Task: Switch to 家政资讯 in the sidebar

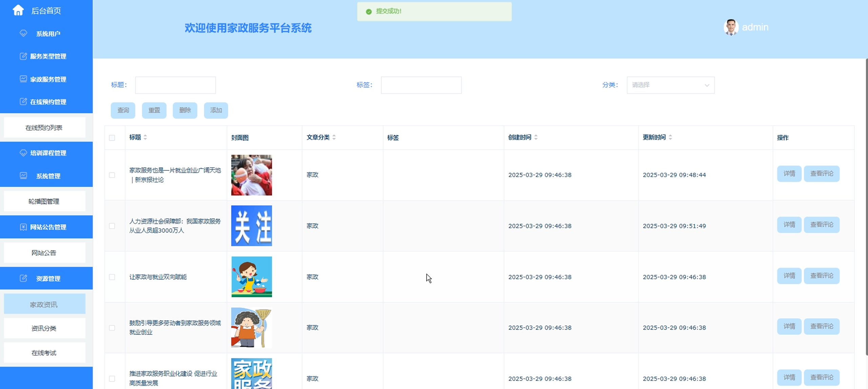Action: pos(44,304)
